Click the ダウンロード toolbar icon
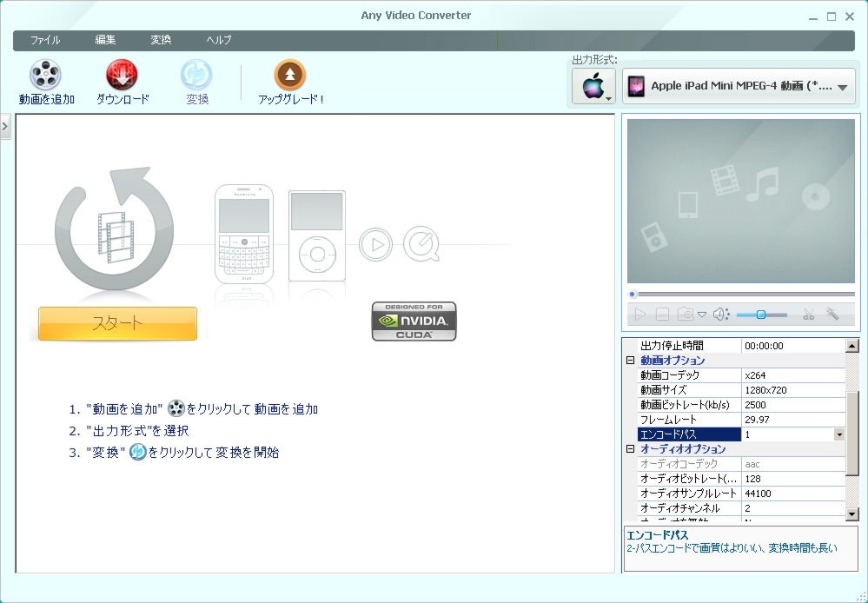This screenshot has width=868, height=603. tap(122, 75)
